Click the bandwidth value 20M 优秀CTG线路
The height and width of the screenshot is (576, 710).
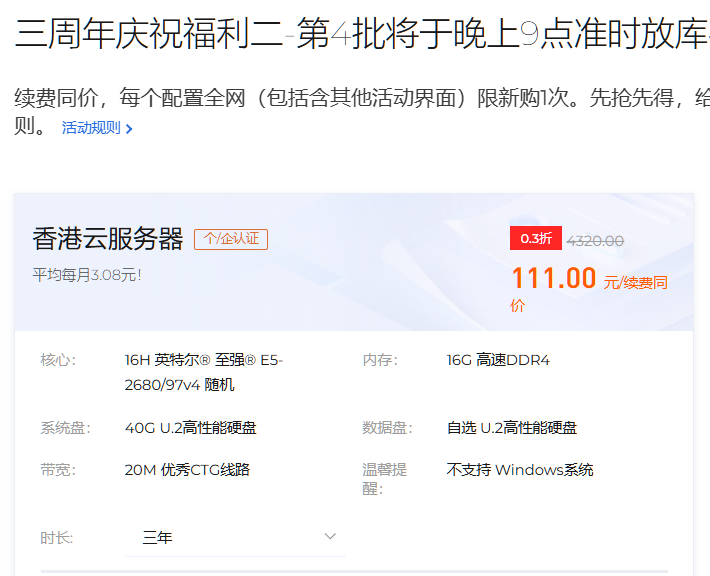[187, 470]
